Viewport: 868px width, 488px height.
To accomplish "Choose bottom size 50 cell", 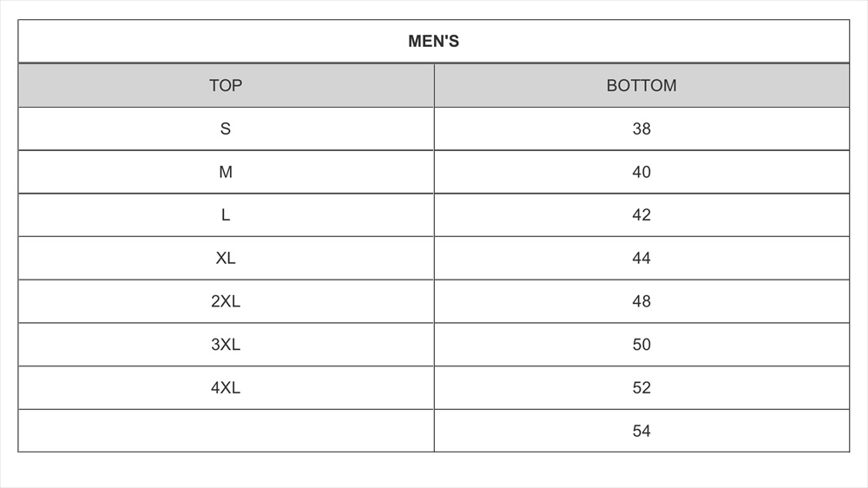I will click(x=641, y=345).
